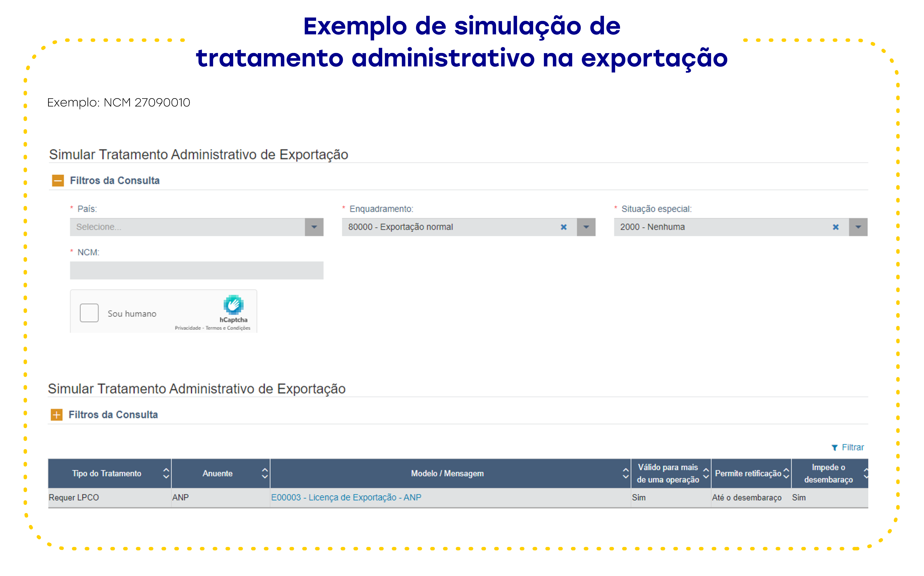Check the Sou humano checkbox
Screen dimensions: 924x576
(x=89, y=313)
